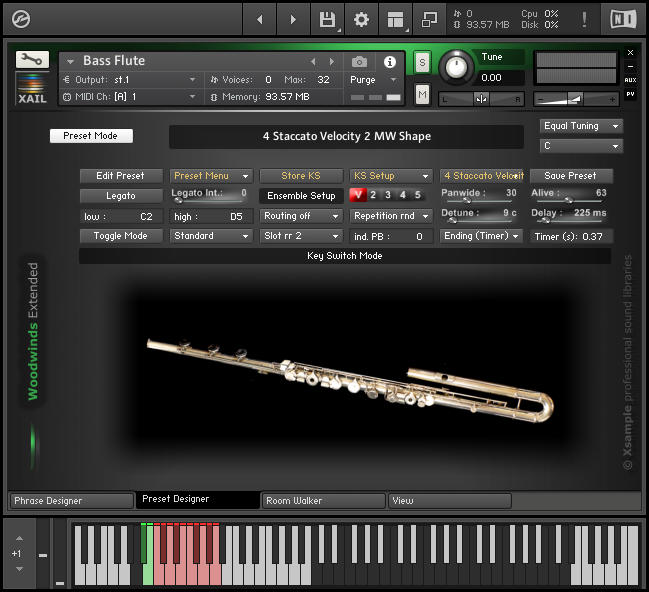
Task: Click the exclamation warning icon
Action: click(583, 19)
